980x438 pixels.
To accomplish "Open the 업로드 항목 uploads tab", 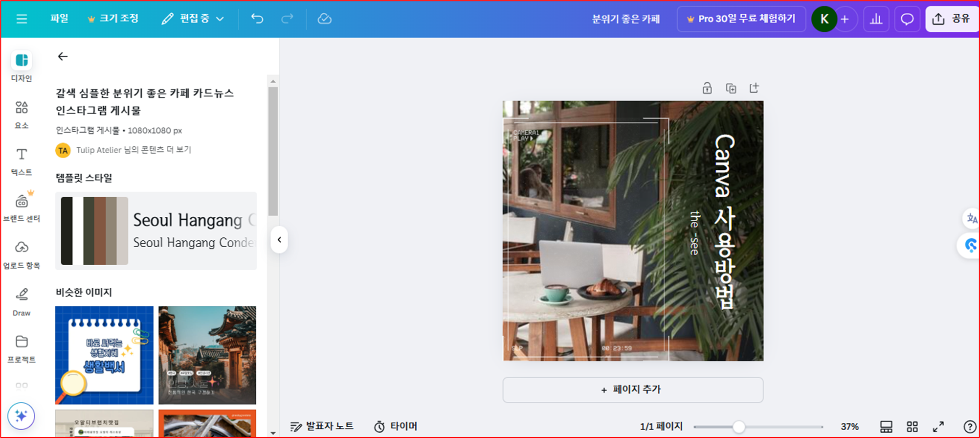I will [22, 254].
